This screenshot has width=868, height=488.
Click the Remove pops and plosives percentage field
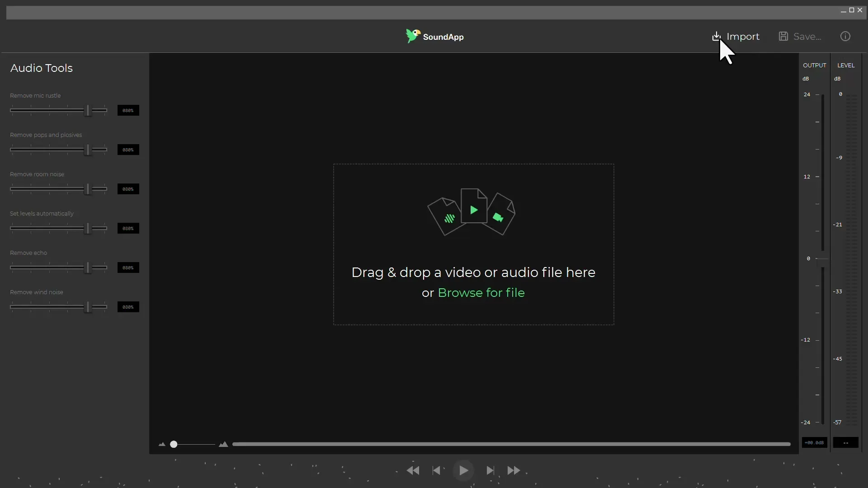pos(128,150)
